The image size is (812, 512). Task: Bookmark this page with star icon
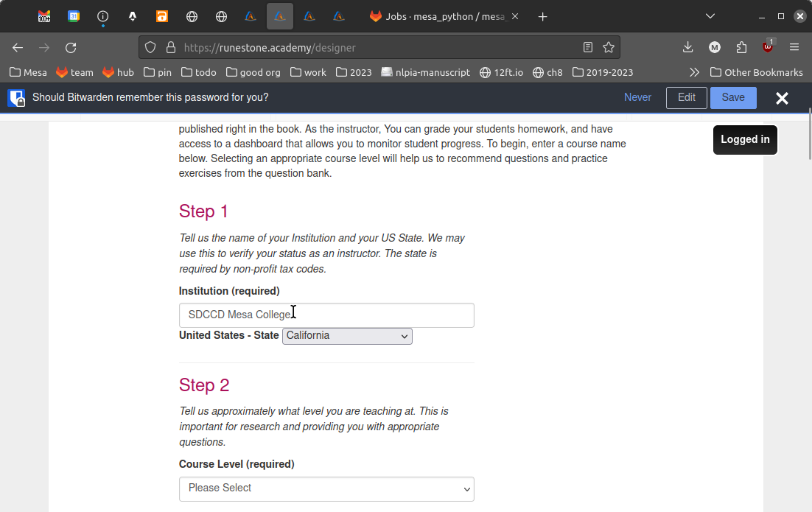pyautogui.click(x=608, y=48)
